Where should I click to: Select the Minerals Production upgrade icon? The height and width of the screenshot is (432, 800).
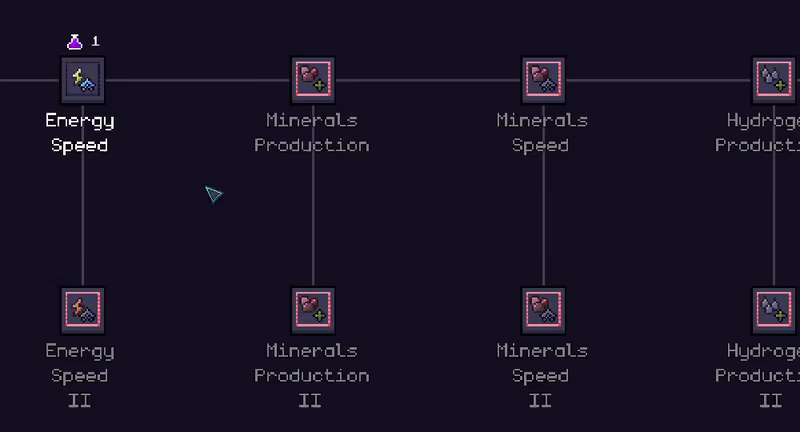click(313, 80)
